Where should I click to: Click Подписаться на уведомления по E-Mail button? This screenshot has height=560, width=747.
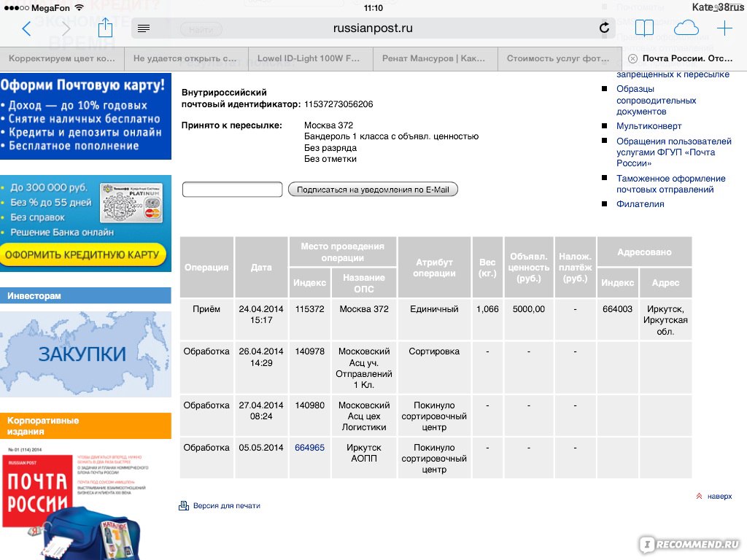tap(373, 190)
